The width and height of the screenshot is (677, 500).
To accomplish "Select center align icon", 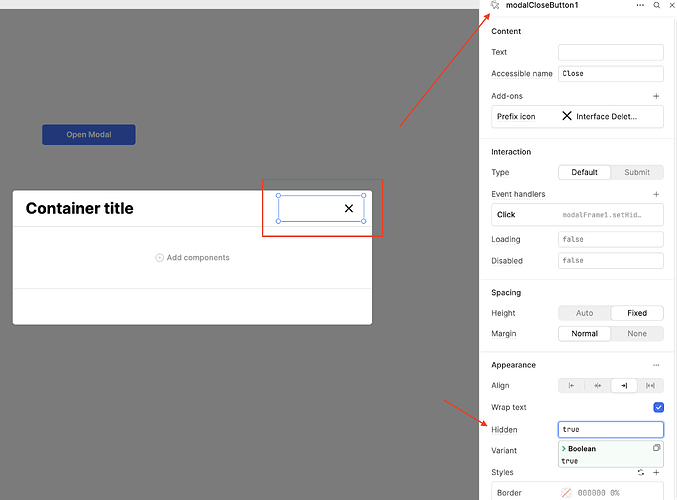I will click(597, 385).
